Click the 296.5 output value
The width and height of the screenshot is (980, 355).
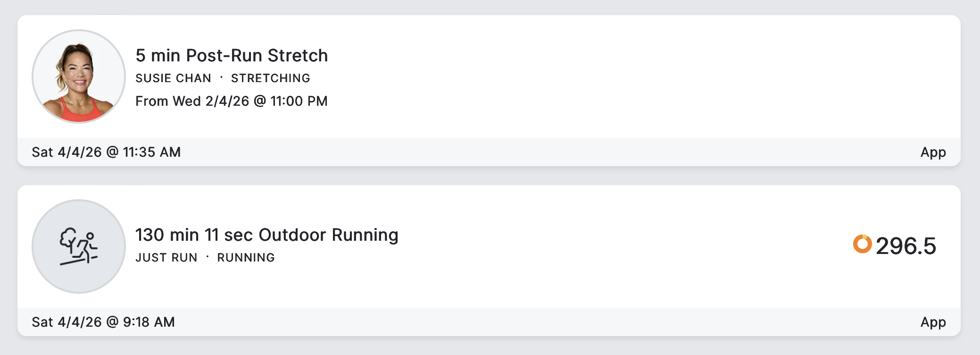(905, 246)
